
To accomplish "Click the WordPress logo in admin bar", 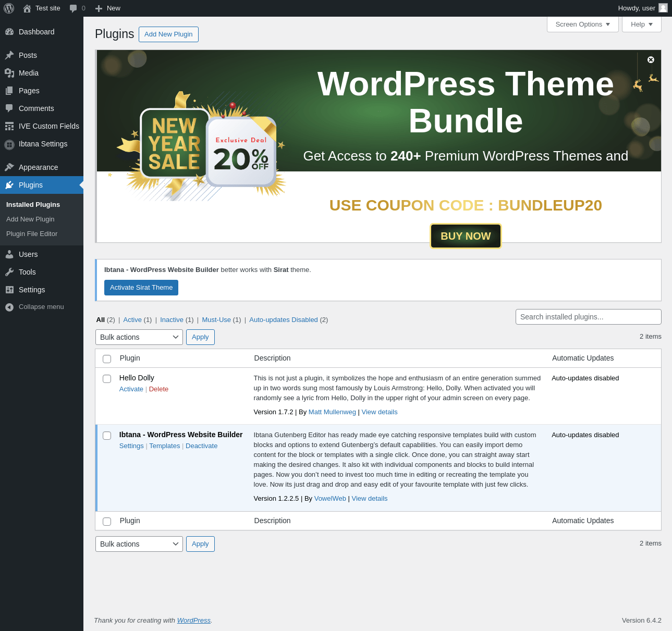I will (x=9, y=8).
